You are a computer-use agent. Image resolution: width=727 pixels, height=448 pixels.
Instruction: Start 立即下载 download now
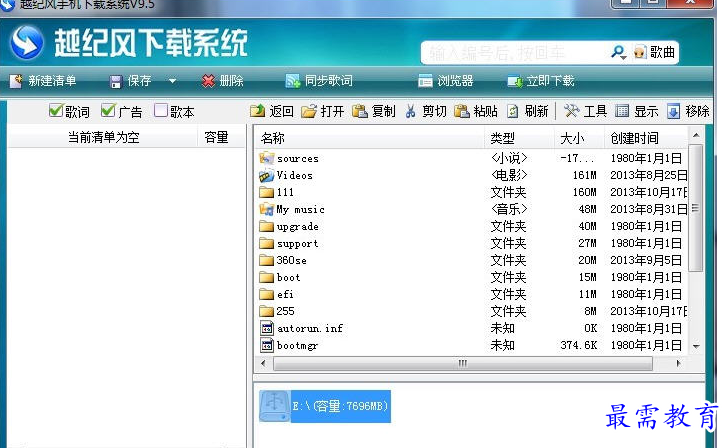(541, 81)
